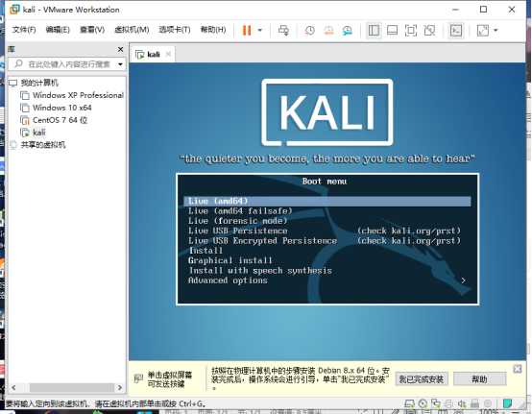Click the sound card status icon

click(462, 403)
